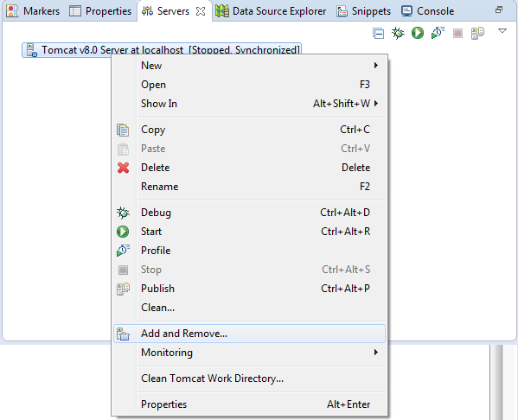Choose Delete in the context menu
This screenshot has width=518, height=420.
[249, 168]
